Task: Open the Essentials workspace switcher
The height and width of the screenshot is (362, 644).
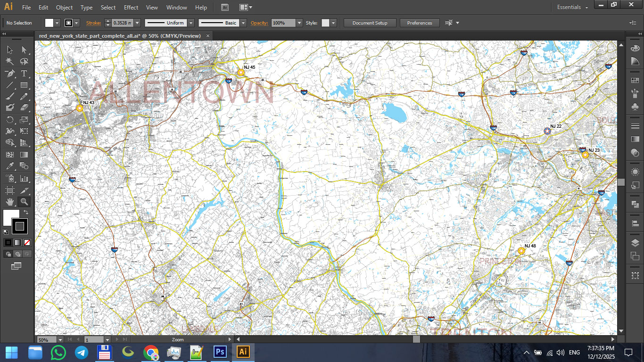Action: click(x=572, y=8)
